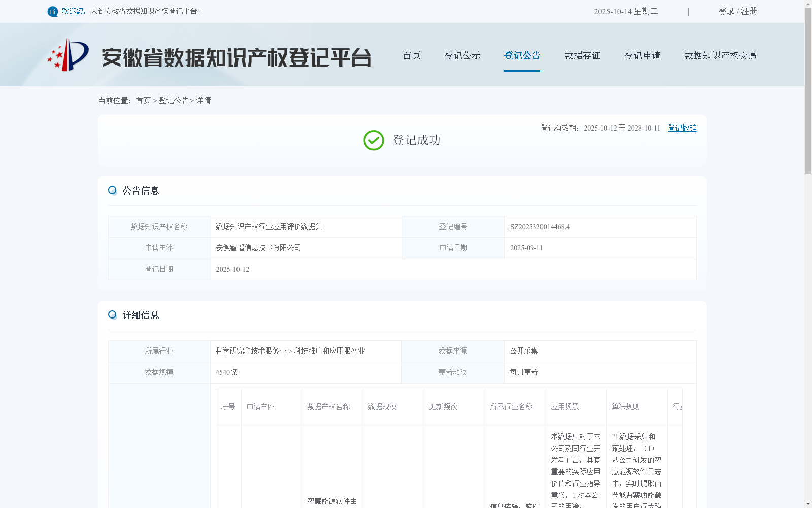This screenshot has height=508, width=812.
Task: Click the 登记撤销 link
Action: pos(682,128)
